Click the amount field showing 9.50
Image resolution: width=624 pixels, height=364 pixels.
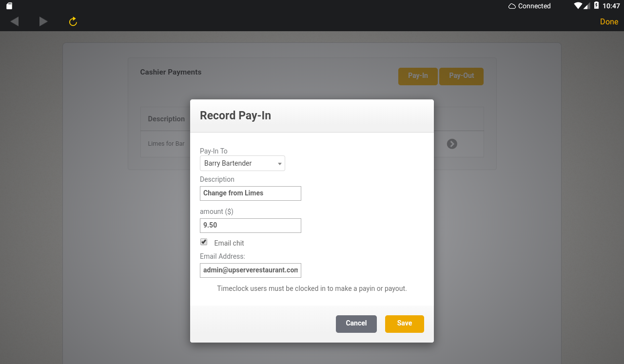[250, 225]
